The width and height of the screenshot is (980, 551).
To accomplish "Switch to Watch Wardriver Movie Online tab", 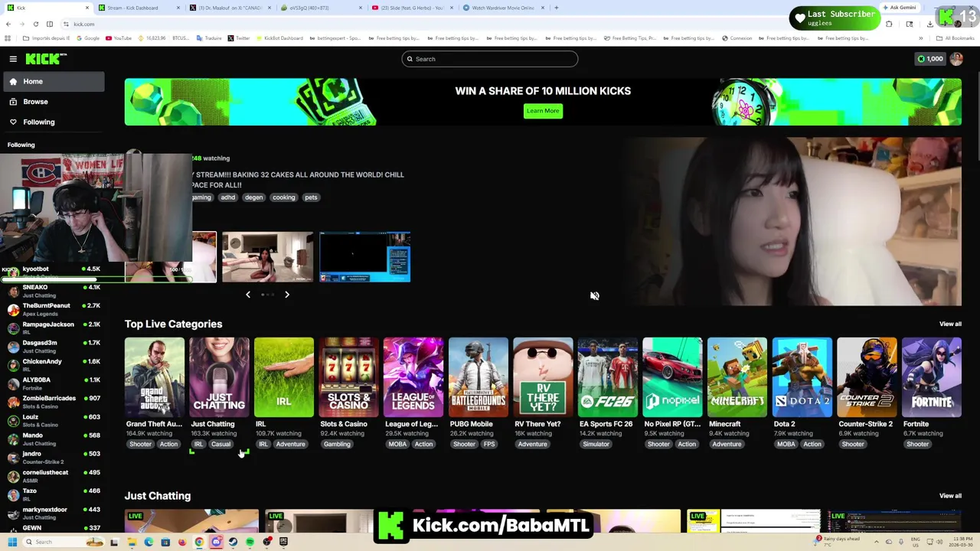I will click(503, 8).
